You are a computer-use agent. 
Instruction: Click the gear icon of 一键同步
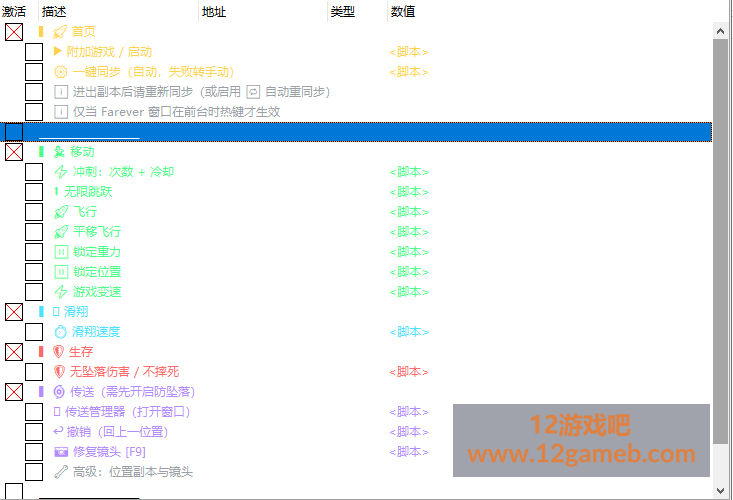(x=61, y=72)
